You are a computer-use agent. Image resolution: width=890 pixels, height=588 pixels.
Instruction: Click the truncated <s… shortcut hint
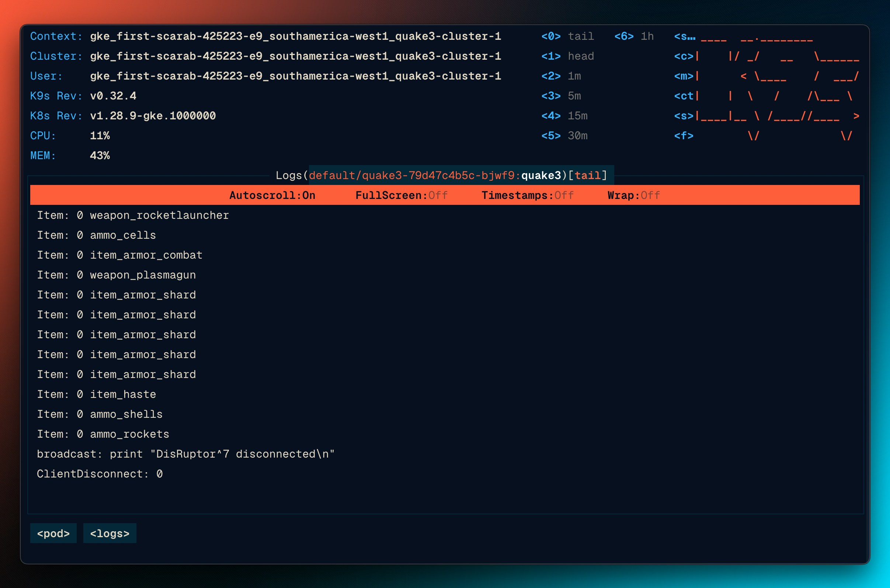click(685, 36)
